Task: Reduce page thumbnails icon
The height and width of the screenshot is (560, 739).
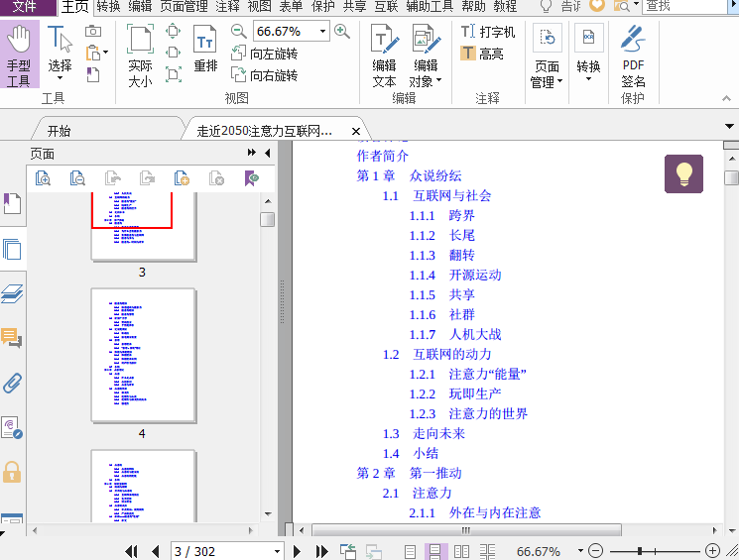Action: (x=77, y=178)
